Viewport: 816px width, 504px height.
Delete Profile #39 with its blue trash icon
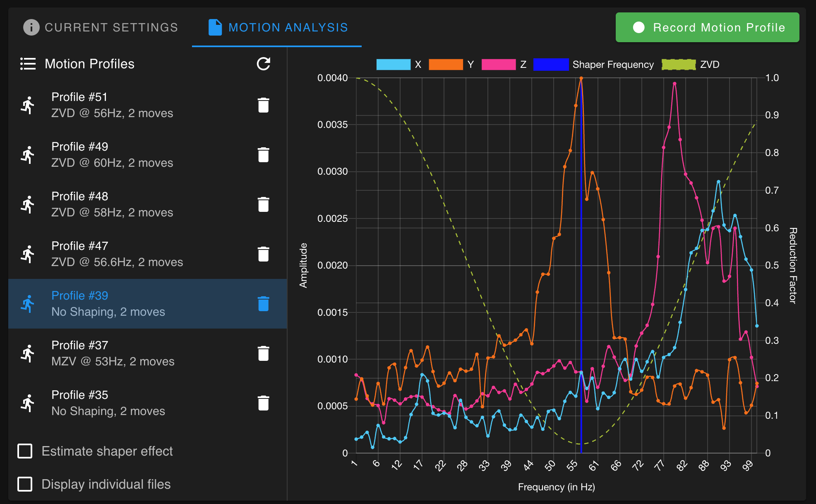263,304
